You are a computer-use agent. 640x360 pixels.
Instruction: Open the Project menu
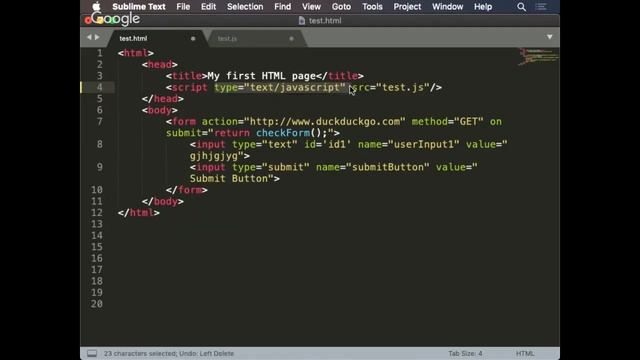click(x=407, y=7)
